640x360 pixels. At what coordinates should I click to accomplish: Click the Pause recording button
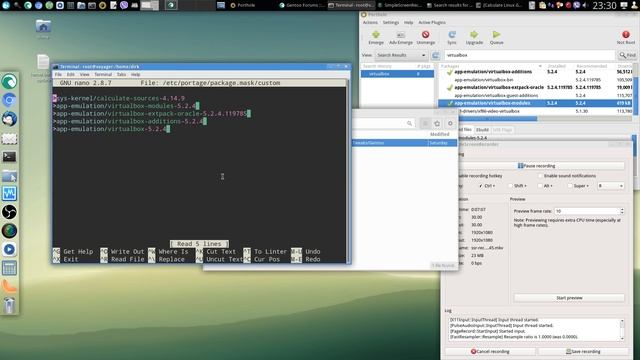(542, 166)
